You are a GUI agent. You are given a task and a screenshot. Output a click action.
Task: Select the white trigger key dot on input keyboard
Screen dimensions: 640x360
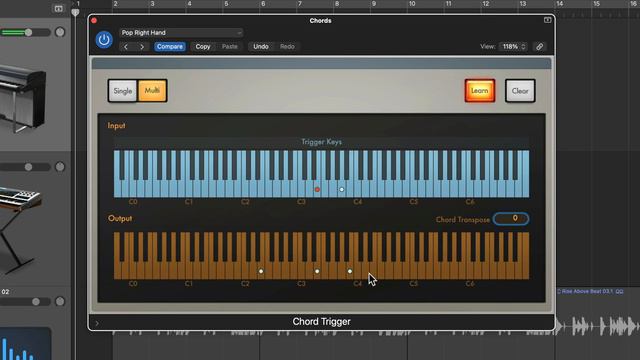point(342,189)
